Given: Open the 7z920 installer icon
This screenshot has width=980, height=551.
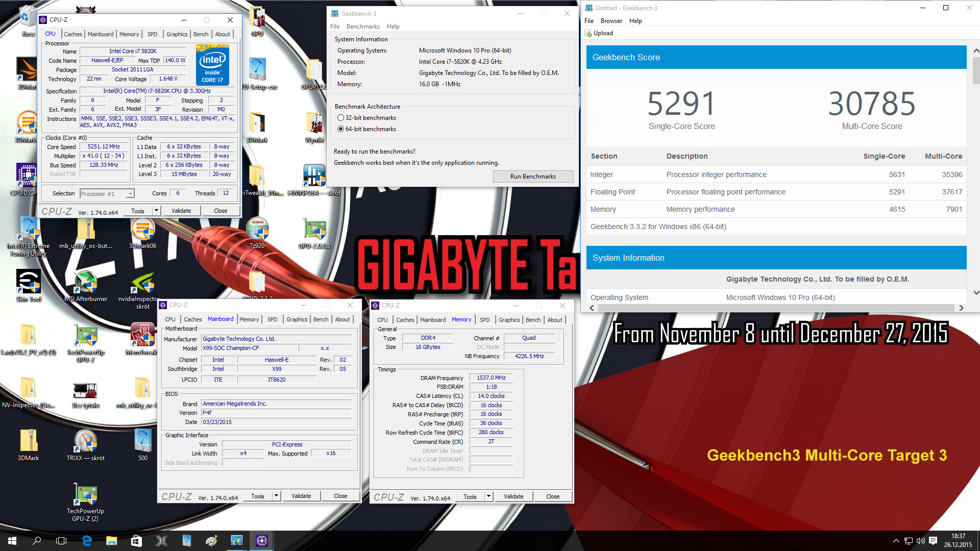Looking at the screenshot, I should pos(257,229).
